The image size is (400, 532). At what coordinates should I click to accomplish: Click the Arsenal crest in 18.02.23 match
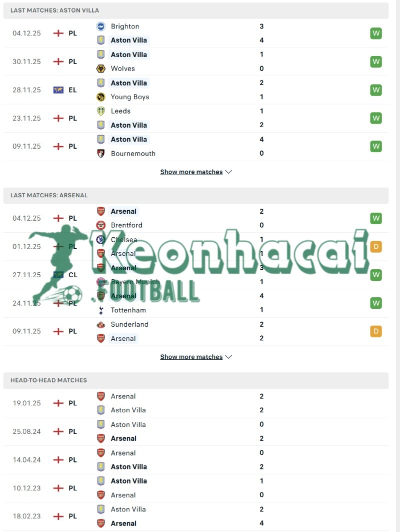coord(101,523)
